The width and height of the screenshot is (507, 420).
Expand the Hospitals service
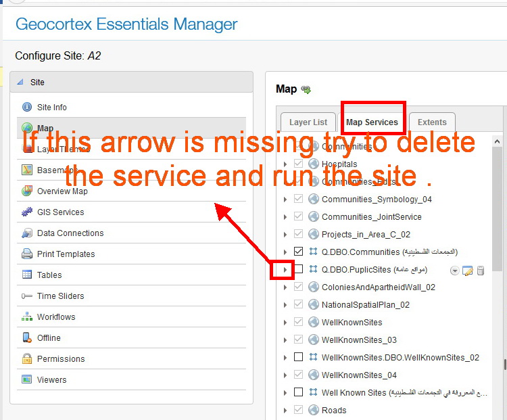285,164
